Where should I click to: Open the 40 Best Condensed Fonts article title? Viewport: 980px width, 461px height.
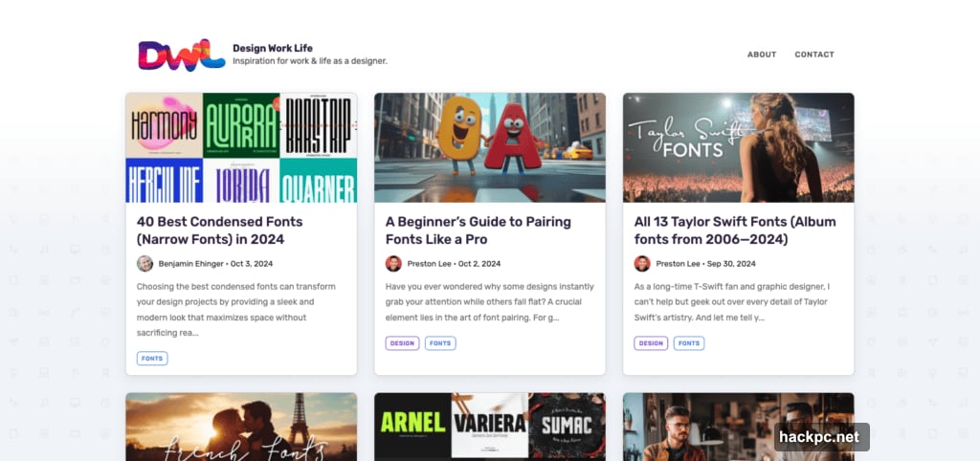click(x=219, y=230)
